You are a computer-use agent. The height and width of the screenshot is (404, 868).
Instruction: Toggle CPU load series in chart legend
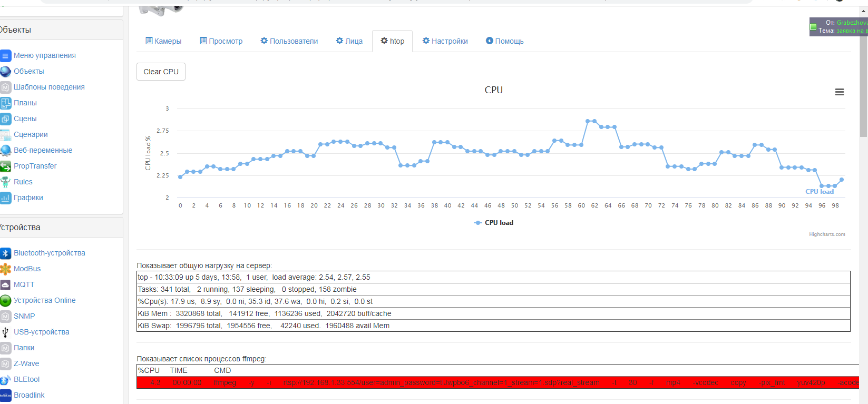494,223
